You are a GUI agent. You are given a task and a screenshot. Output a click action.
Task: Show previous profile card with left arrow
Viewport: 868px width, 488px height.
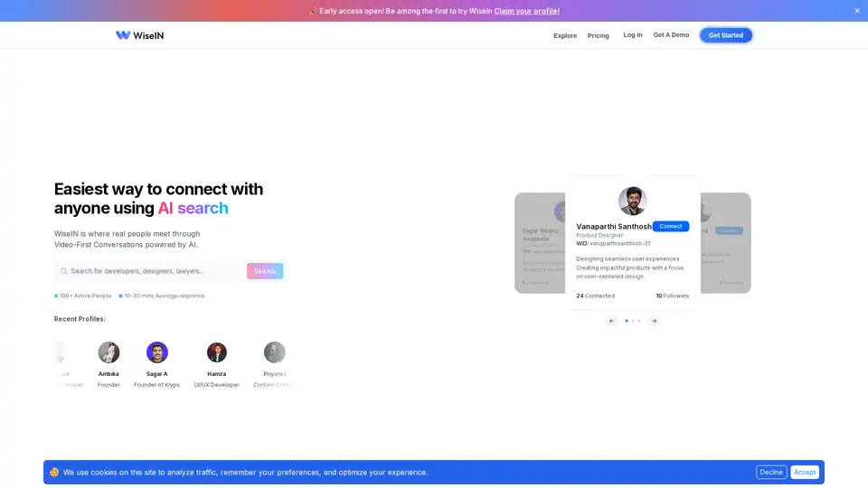click(611, 321)
